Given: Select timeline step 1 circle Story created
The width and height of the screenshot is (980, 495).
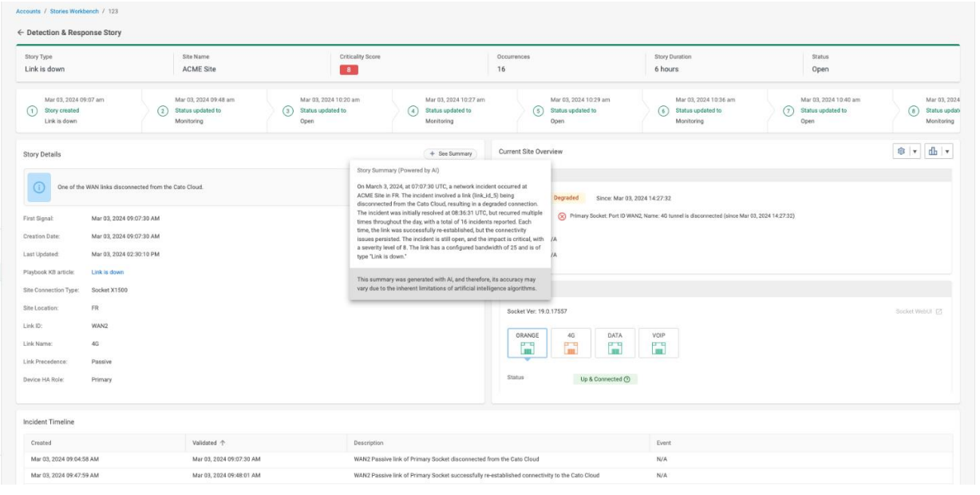Looking at the screenshot, I should (x=33, y=111).
